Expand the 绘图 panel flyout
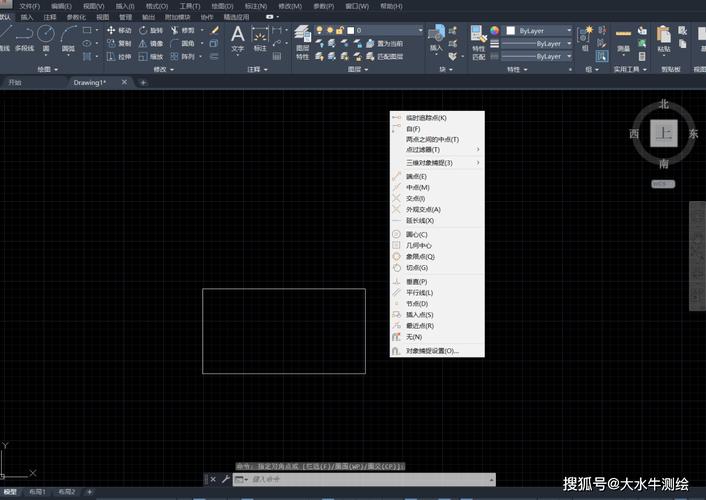The width and height of the screenshot is (706, 500). tap(48, 69)
